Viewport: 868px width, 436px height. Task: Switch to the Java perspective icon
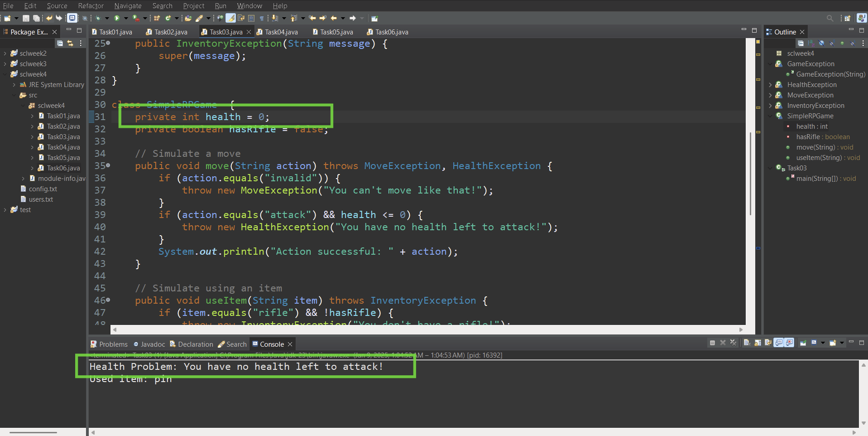coord(862,18)
